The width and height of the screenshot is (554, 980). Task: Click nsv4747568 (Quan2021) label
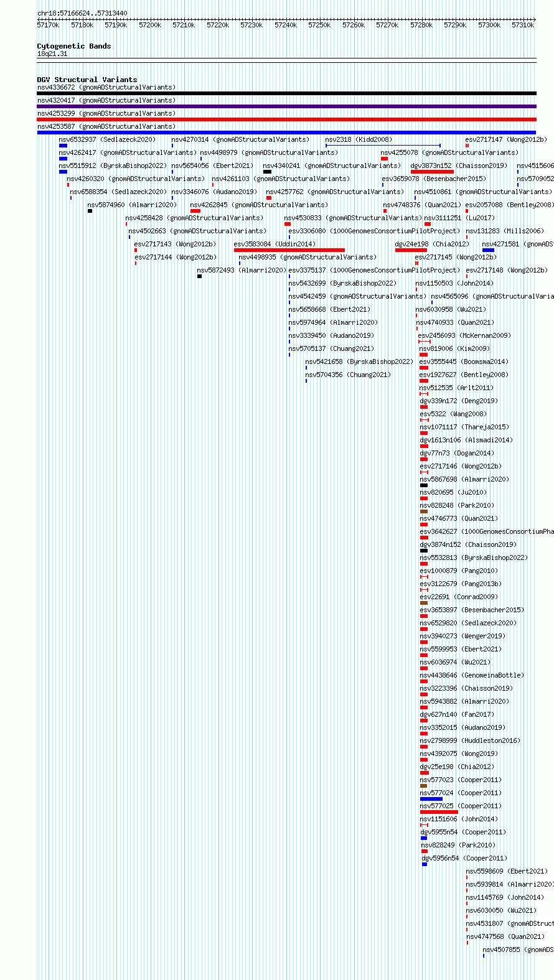[505, 936]
